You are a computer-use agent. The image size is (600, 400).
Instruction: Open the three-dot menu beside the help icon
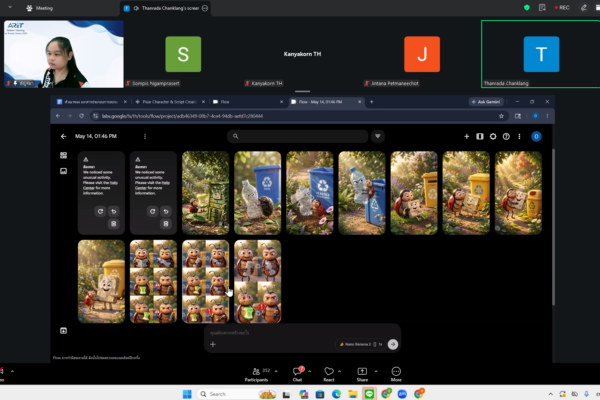519,136
